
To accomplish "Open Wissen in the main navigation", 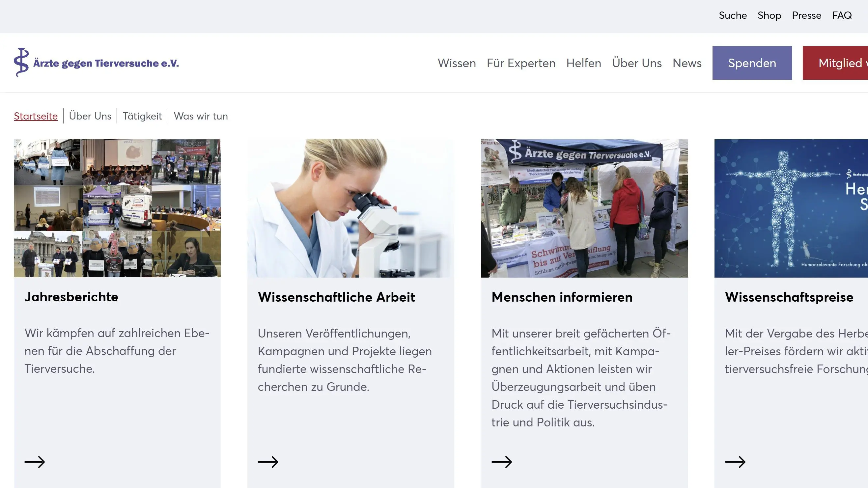I will (x=457, y=63).
